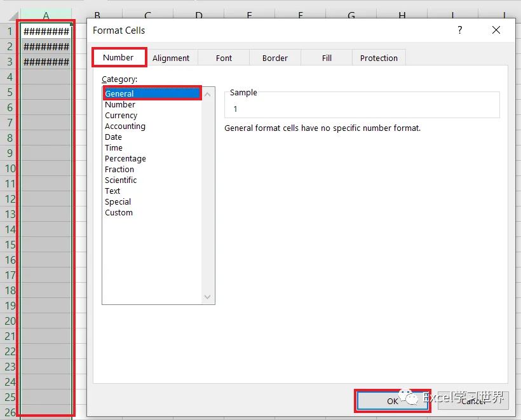Click the select-all corner triangle

point(13,17)
